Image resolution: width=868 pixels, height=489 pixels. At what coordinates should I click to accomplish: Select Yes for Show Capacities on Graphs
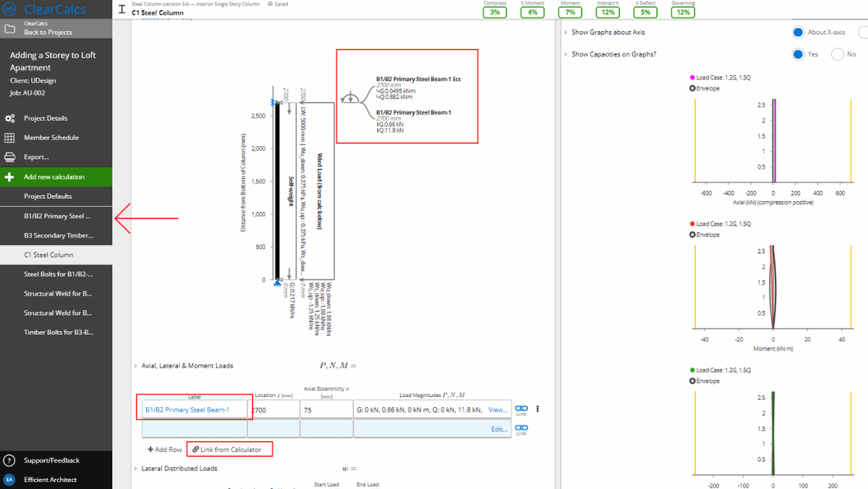pos(798,54)
